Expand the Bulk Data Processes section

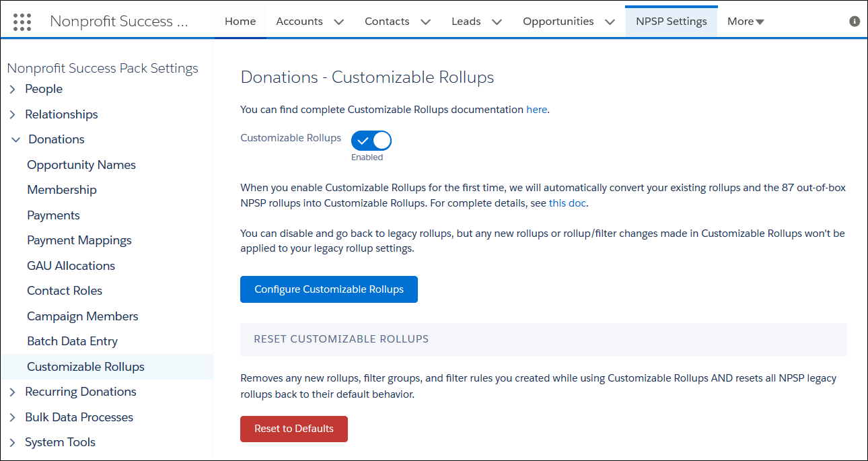(x=12, y=417)
